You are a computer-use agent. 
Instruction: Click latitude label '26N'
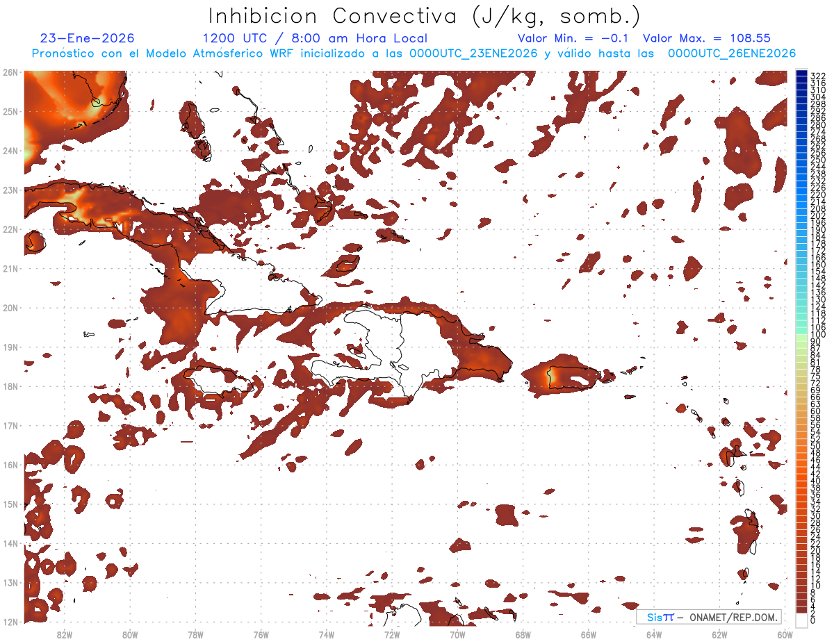[10, 72]
